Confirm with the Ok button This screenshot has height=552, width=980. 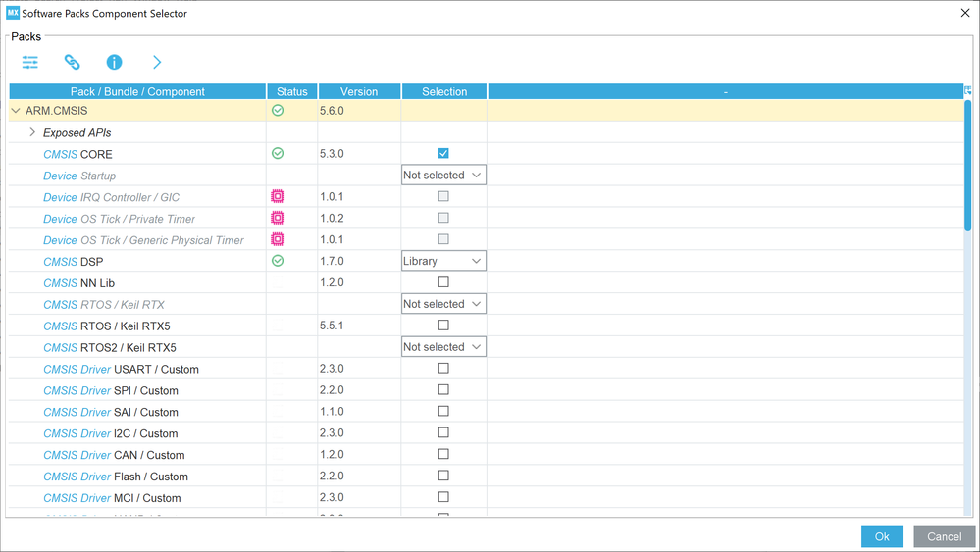882,536
